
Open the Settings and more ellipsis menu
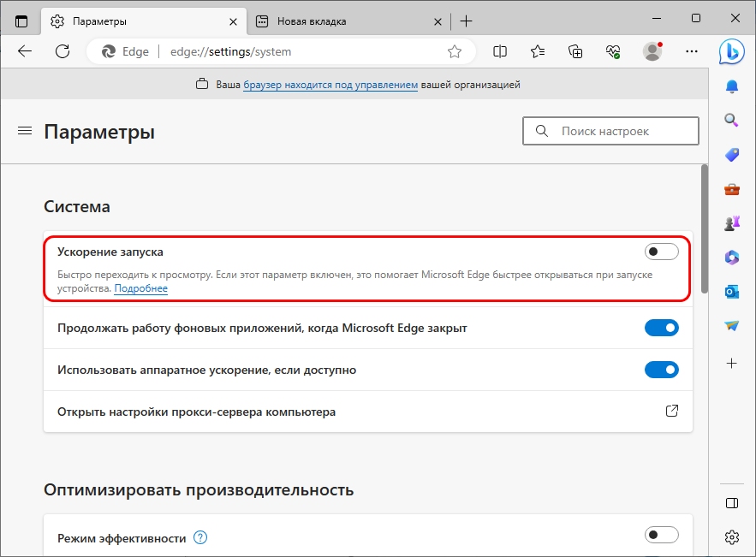point(692,51)
